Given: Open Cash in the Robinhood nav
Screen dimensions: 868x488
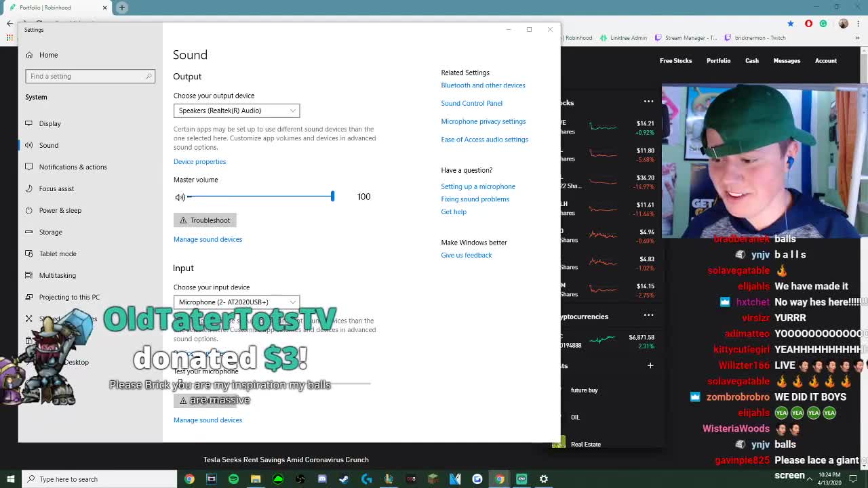Looking at the screenshot, I should pyautogui.click(x=752, y=61).
